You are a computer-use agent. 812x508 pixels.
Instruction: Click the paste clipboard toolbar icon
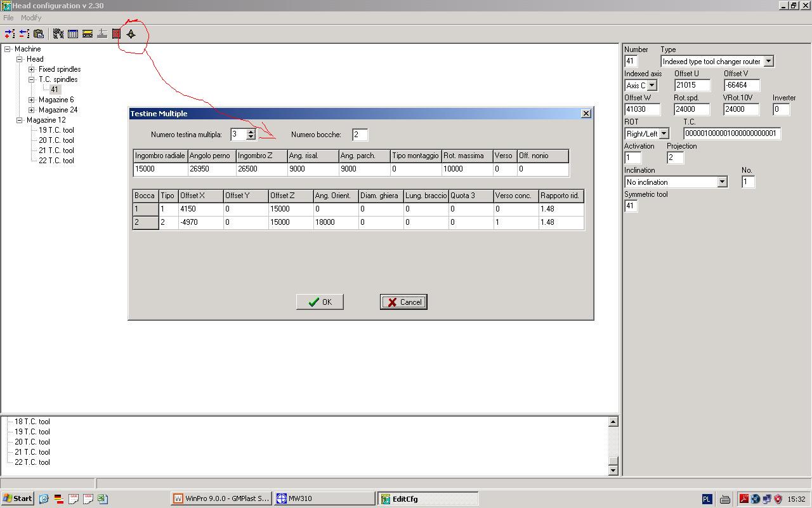click(x=39, y=34)
